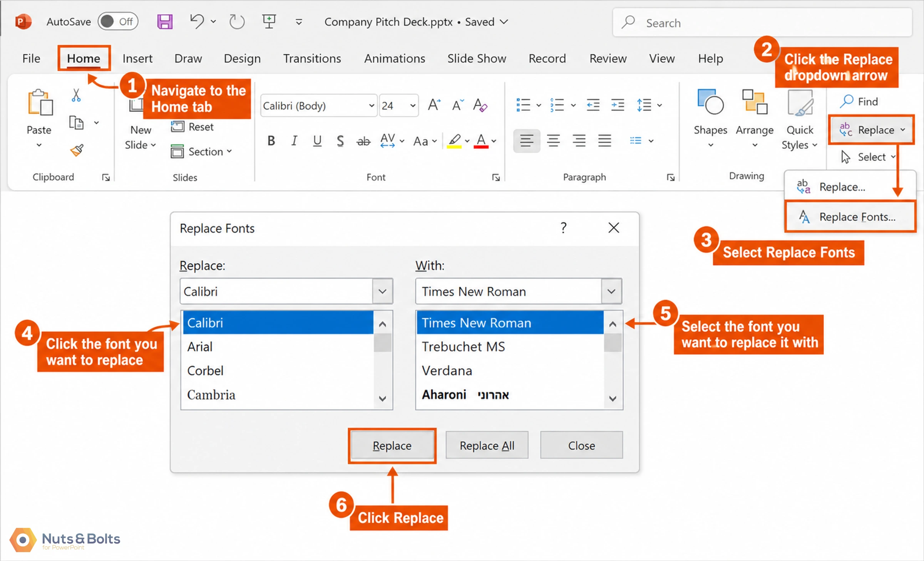Click the Find magnifier button
Image resolution: width=924 pixels, height=561 pixels.
pyautogui.click(x=859, y=101)
